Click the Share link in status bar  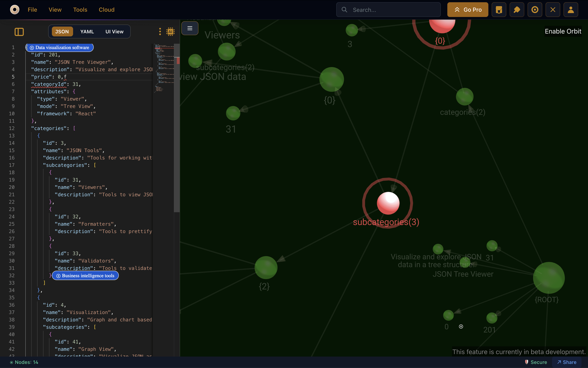click(x=567, y=362)
